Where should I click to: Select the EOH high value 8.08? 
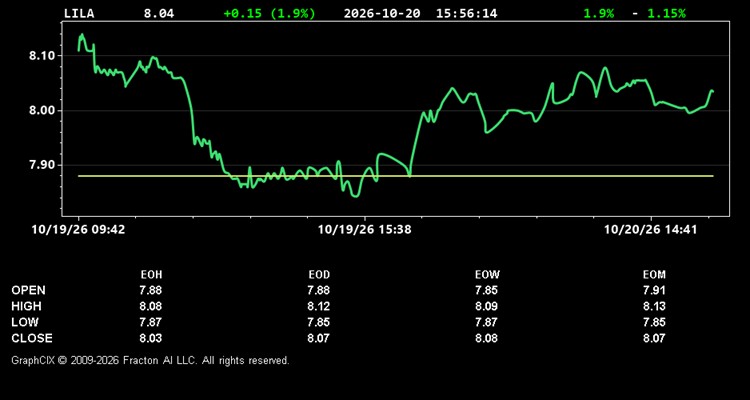point(151,306)
